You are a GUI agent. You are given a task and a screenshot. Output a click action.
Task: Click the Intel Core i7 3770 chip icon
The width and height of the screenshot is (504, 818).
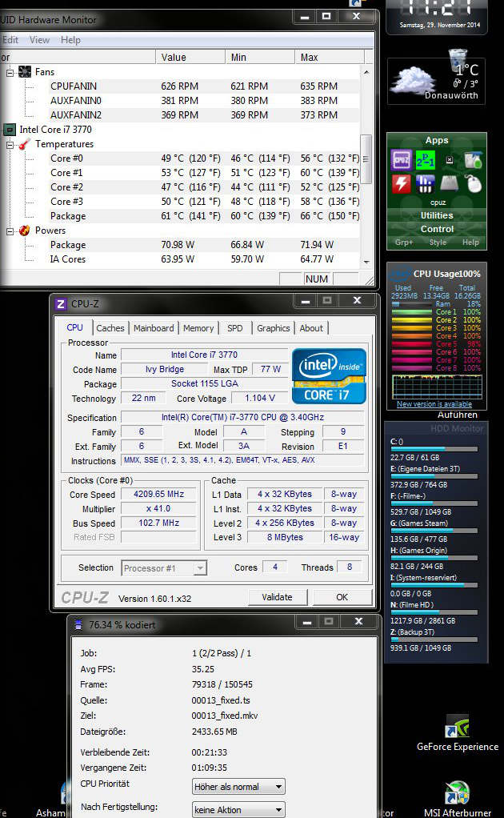click(9, 130)
